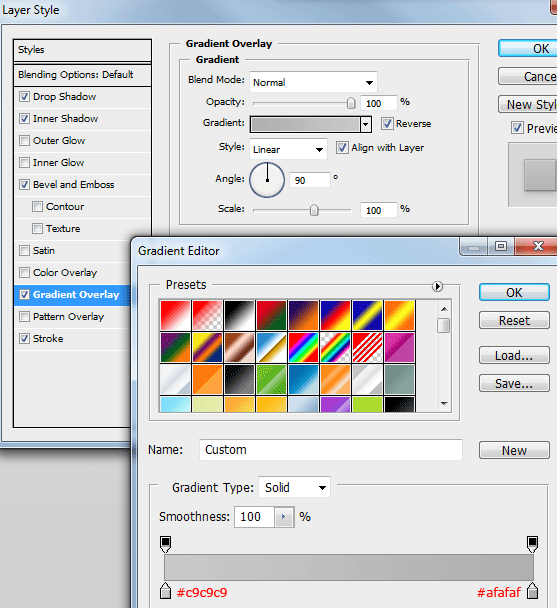Click the Angle value field
Screen dimensions: 557x608
pos(310,180)
